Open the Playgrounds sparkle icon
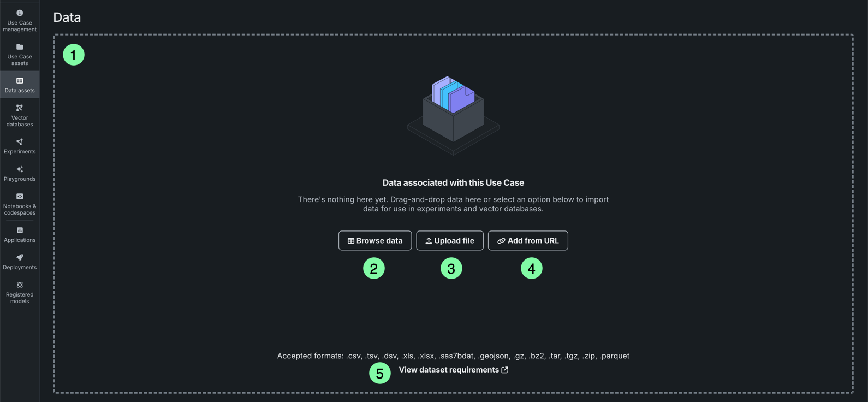 point(20,169)
